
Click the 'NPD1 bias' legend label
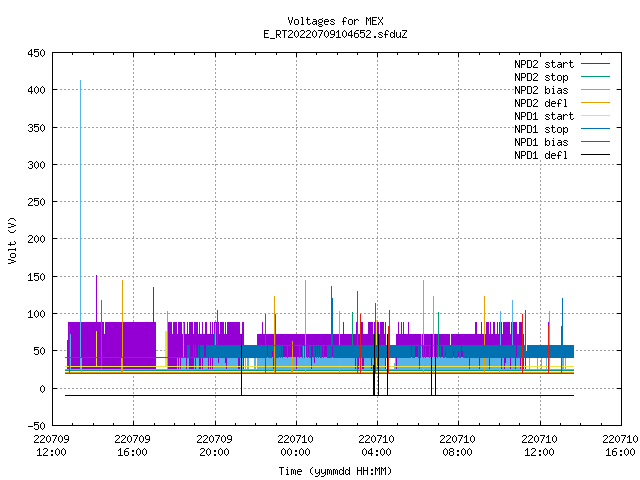(x=541, y=142)
